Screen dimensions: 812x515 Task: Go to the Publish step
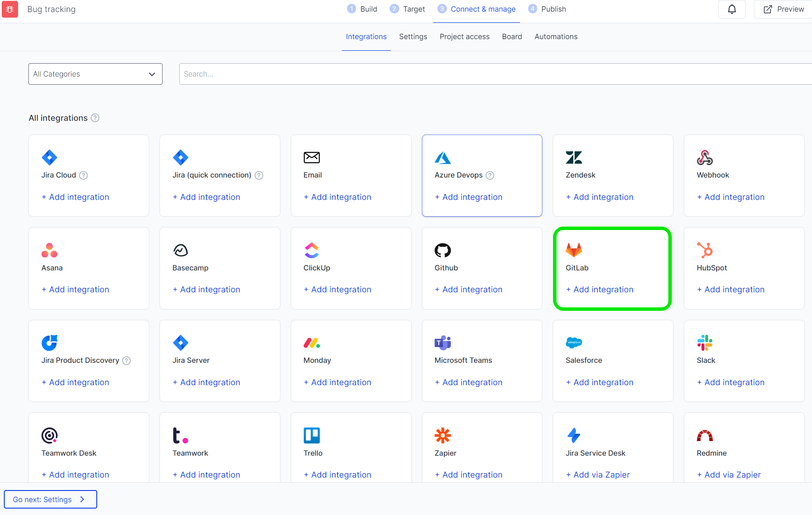[x=547, y=9]
